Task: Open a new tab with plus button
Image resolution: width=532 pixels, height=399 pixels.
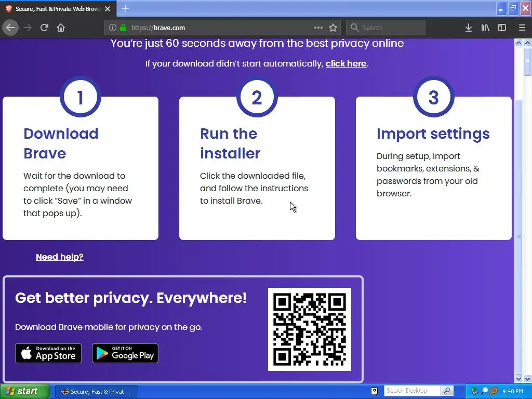Action: 125,8
